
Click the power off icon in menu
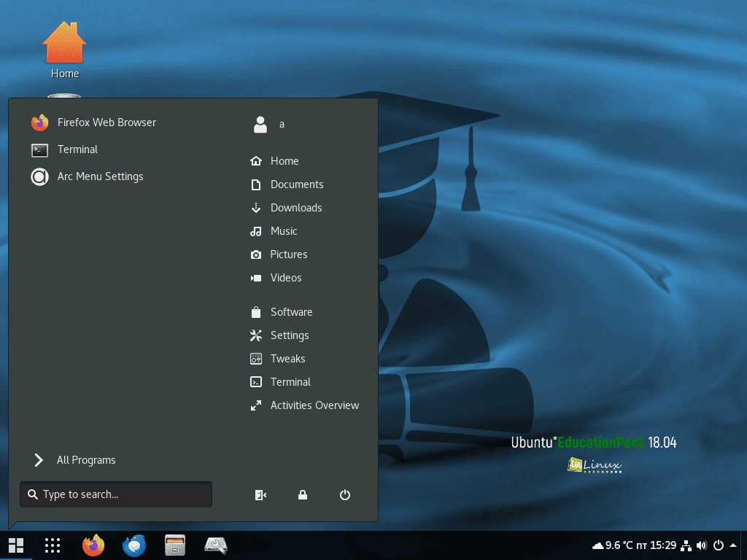click(345, 495)
